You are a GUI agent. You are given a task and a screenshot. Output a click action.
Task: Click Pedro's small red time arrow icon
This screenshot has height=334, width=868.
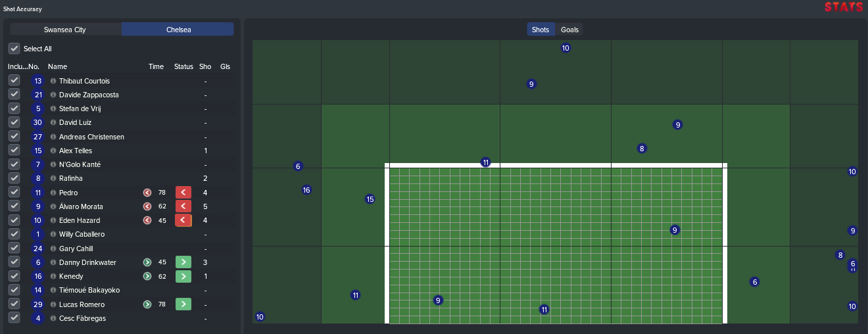click(x=147, y=193)
